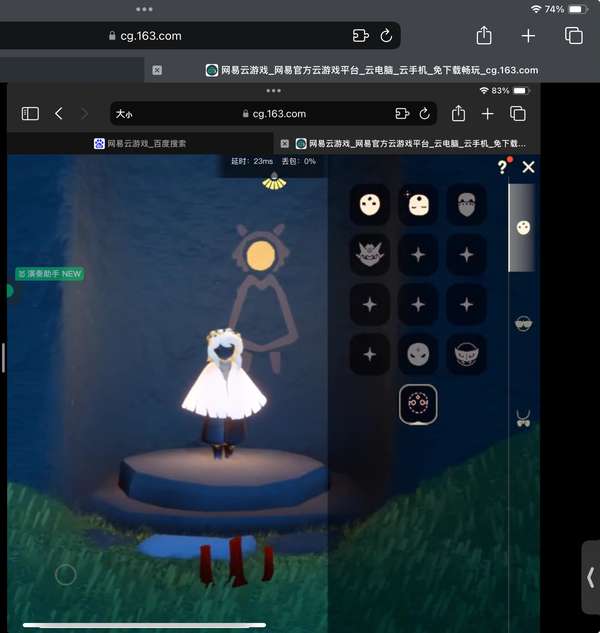Add a new tab in outer Safari
The image size is (600, 633).
tap(528, 36)
